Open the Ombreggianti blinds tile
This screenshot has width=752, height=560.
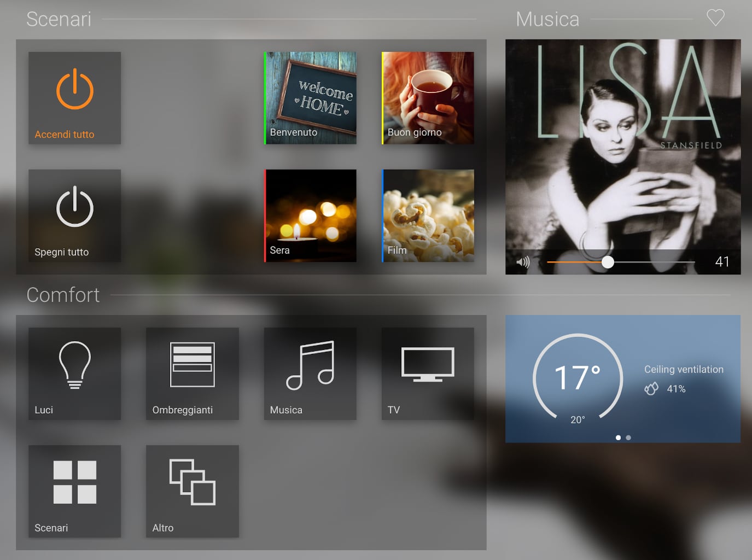[192, 374]
